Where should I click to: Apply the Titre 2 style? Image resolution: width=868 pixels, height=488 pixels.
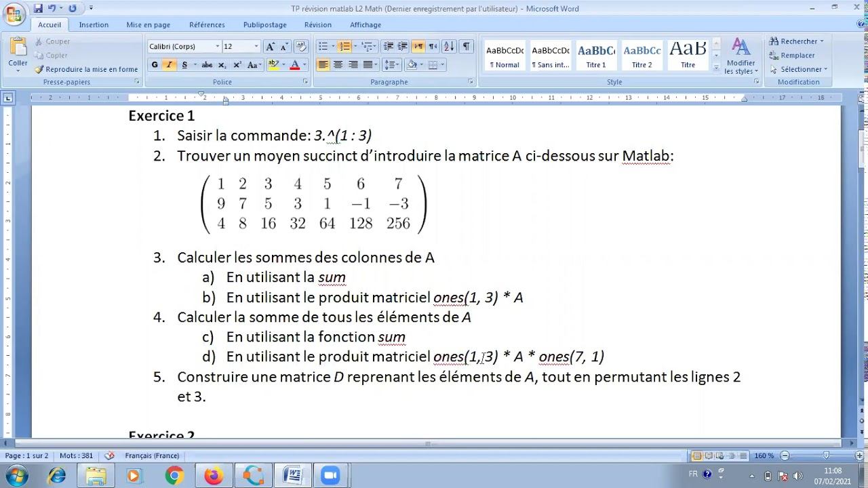tap(642, 56)
